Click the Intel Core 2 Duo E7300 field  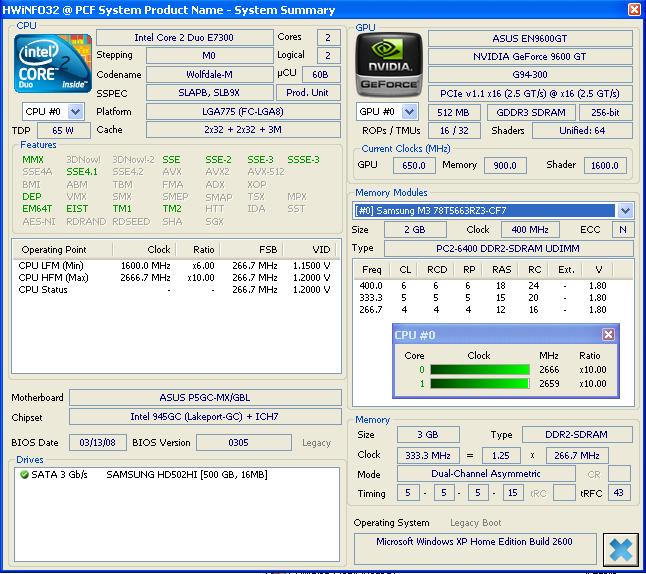(x=184, y=37)
